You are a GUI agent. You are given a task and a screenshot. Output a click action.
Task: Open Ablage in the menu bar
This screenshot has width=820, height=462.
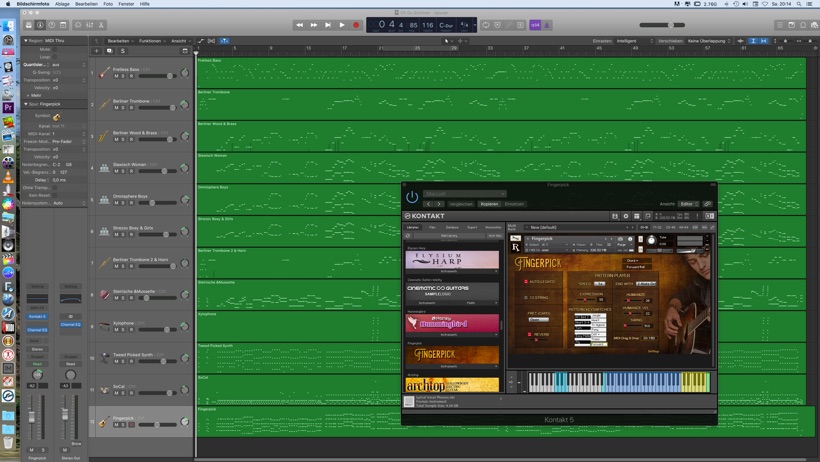(x=62, y=4)
